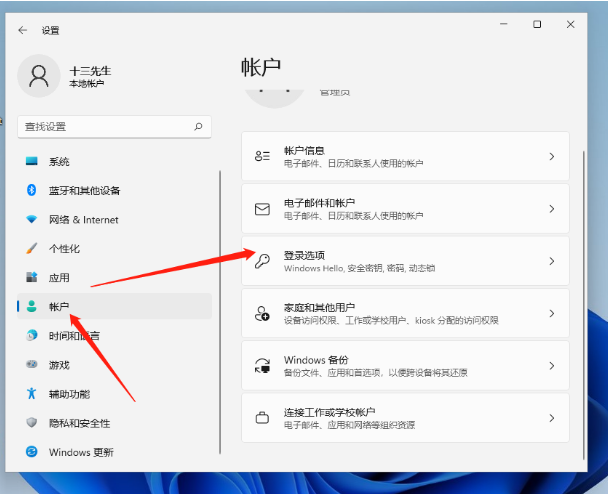608x494 pixels.
Task: Click the 帐户信息 person-list icon
Action: point(262,156)
